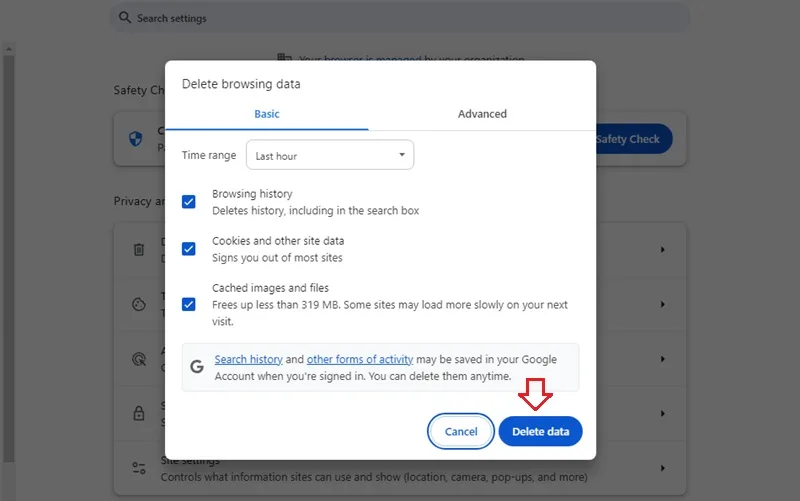The height and width of the screenshot is (501, 800).
Task: Uncheck Cached images and files checkbox
Action: click(x=189, y=305)
